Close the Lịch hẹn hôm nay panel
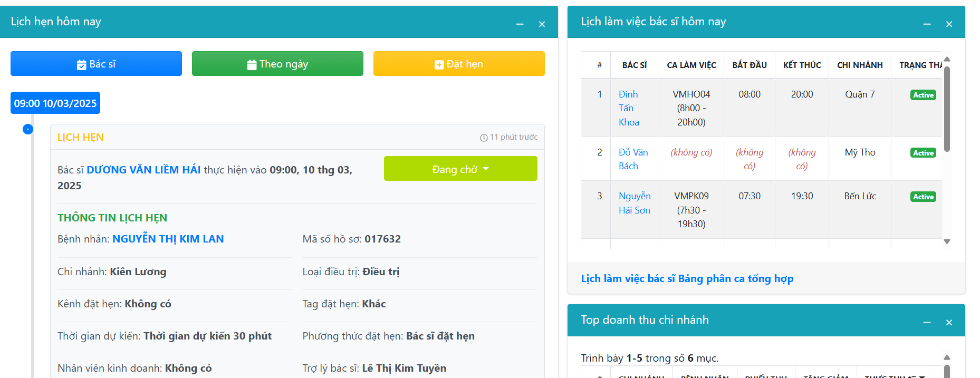Image resolution: width=980 pixels, height=378 pixels. tap(542, 24)
